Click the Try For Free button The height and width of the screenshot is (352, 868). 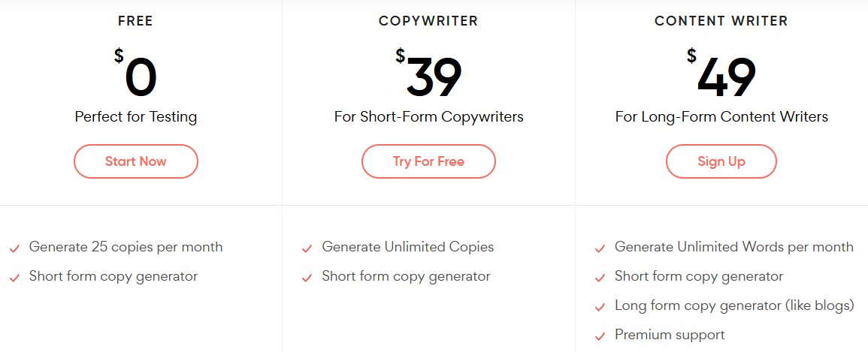click(428, 161)
